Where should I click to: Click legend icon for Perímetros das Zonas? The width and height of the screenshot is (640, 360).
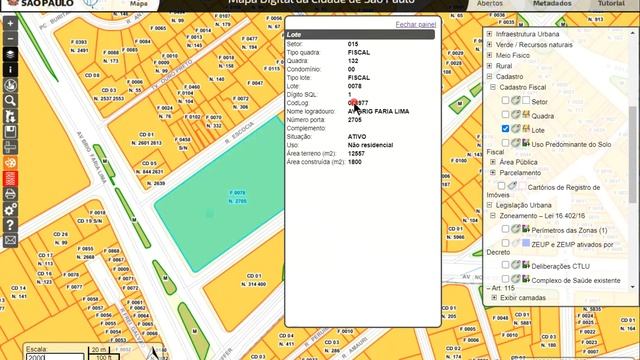[x=526, y=229]
